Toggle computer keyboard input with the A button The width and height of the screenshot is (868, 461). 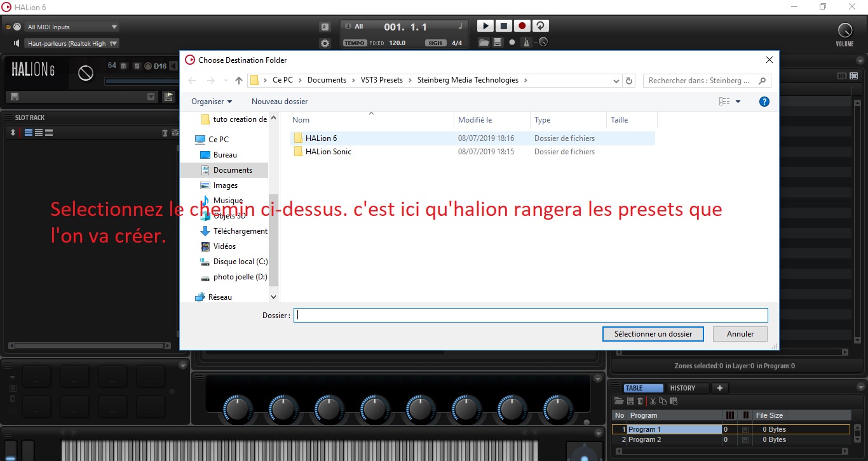coord(323,26)
